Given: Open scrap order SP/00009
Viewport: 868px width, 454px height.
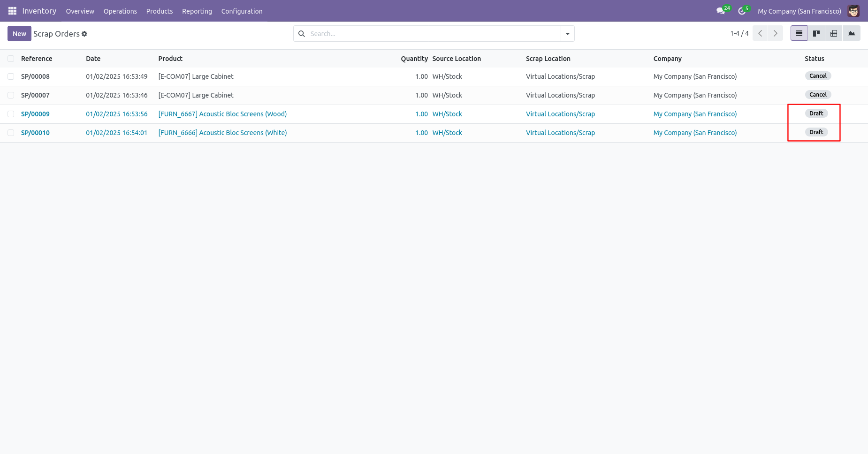Looking at the screenshot, I should (x=35, y=114).
